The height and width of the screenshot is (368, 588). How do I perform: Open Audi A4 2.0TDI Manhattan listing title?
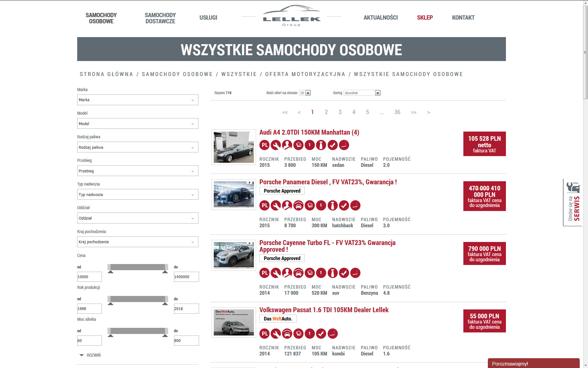[309, 132]
